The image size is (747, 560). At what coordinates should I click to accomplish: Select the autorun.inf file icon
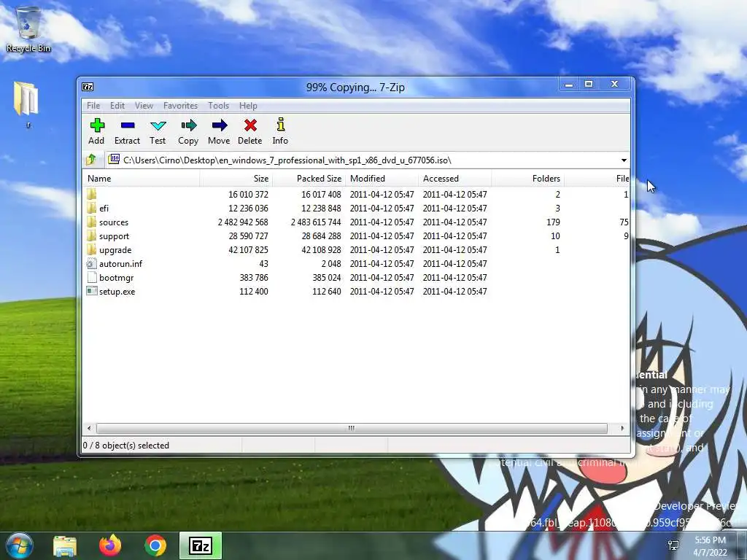pyautogui.click(x=91, y=263)
